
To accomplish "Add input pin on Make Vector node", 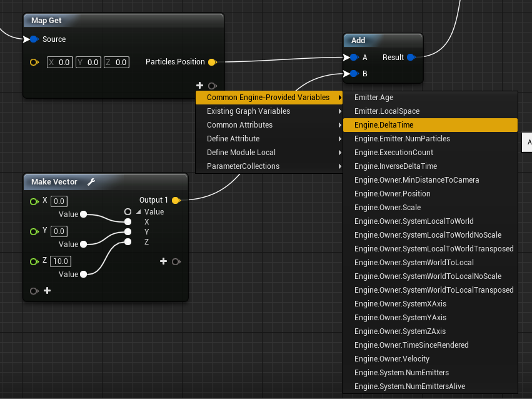I will 48,291.
